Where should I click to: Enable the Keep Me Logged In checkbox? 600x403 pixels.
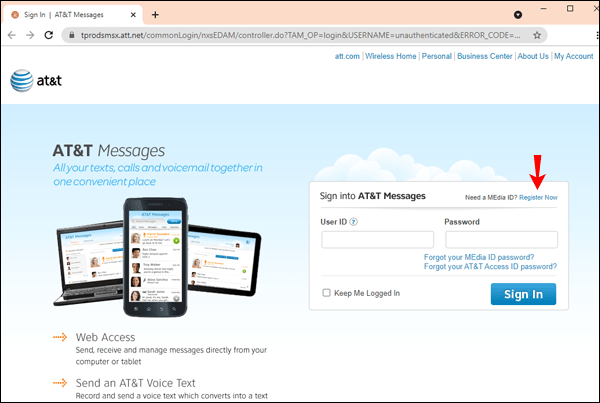(326, 293)
